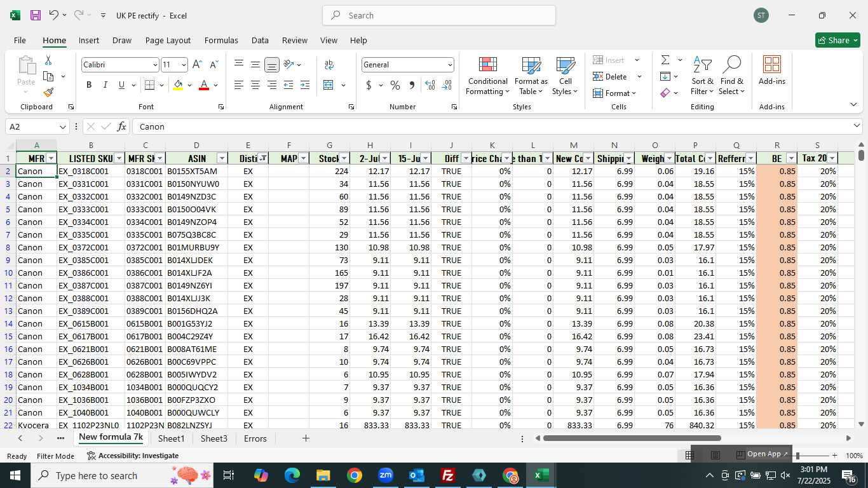Screen dimensions: 868x488
Task: Apply yellow Fill Color swatch
Action: tap(179, 85)
